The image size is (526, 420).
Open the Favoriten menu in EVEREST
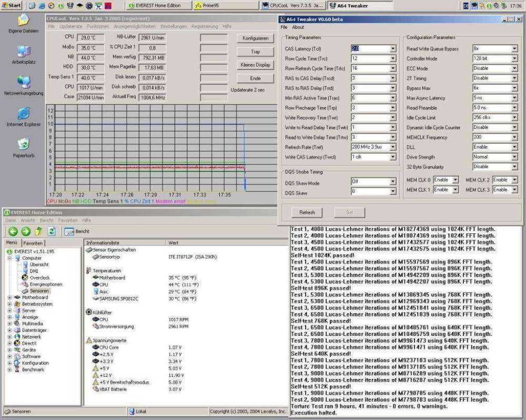coord(68,220)
